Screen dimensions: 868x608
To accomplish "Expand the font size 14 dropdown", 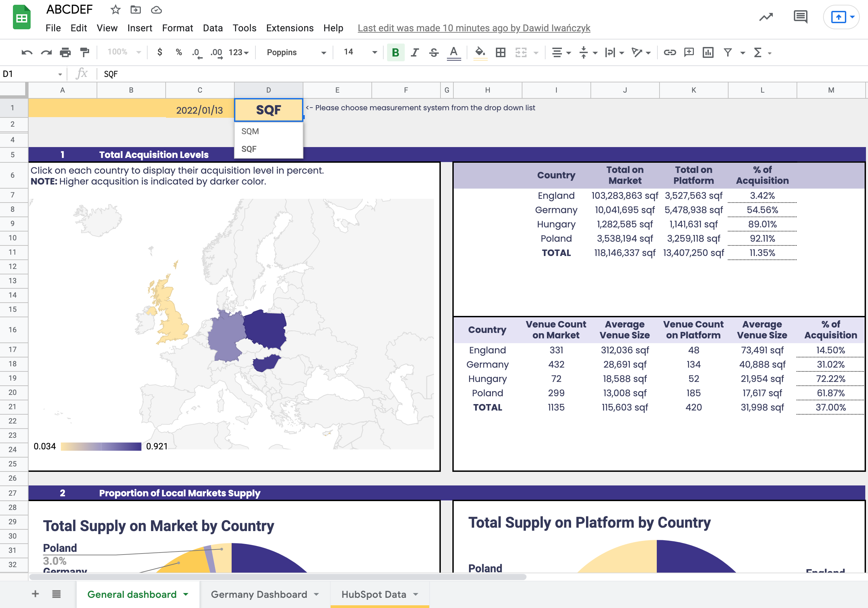I will 374,52.
